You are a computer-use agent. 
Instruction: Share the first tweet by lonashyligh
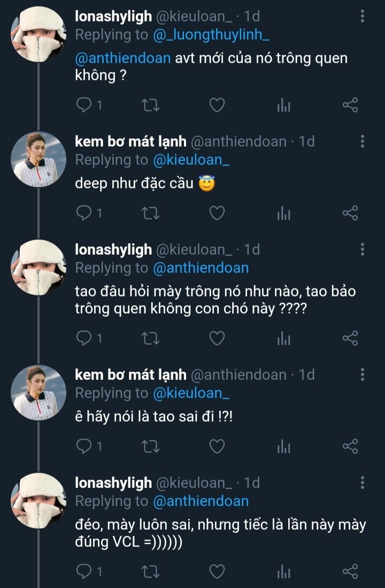coord(350,105)
